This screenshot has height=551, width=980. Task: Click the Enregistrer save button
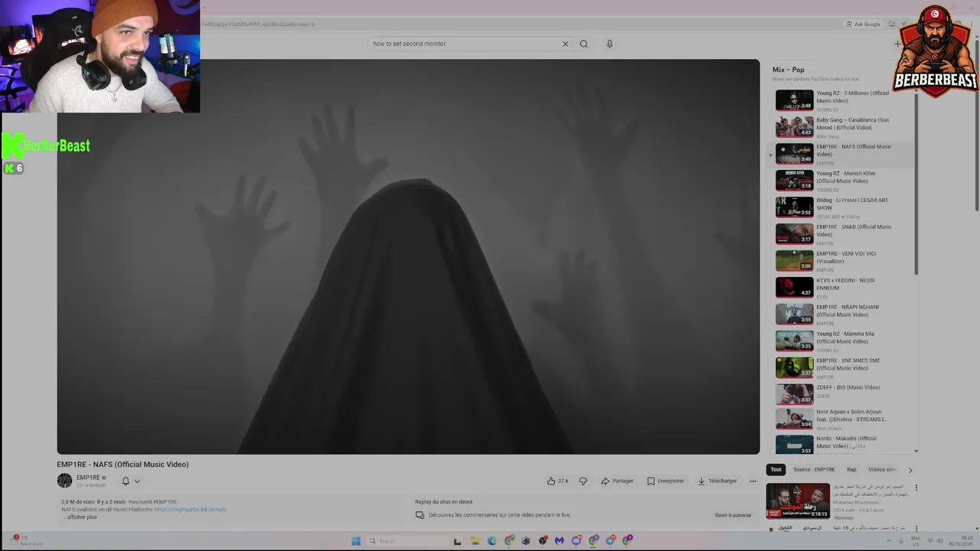tap(665, 481)
